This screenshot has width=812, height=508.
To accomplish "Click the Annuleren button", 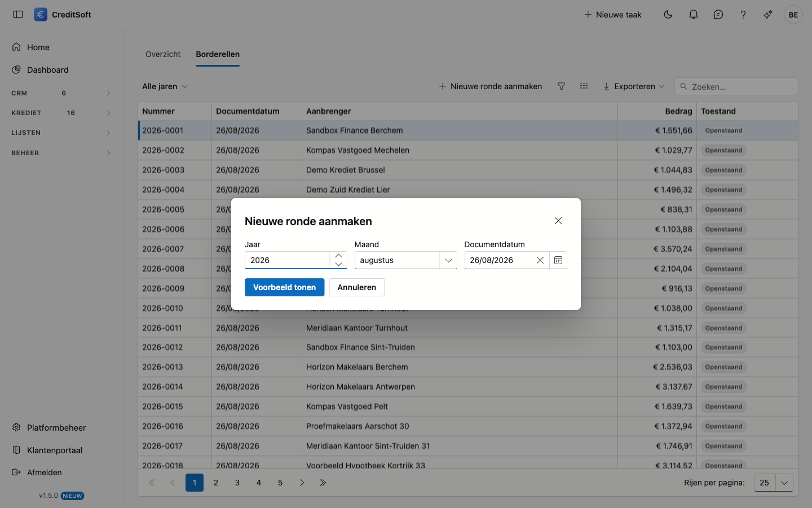I will tap(357, 287).
